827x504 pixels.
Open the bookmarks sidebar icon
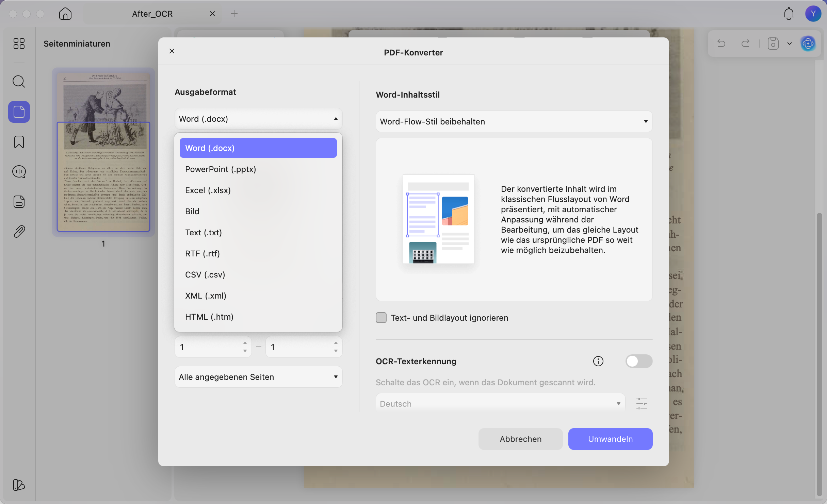tap(19, 142)
